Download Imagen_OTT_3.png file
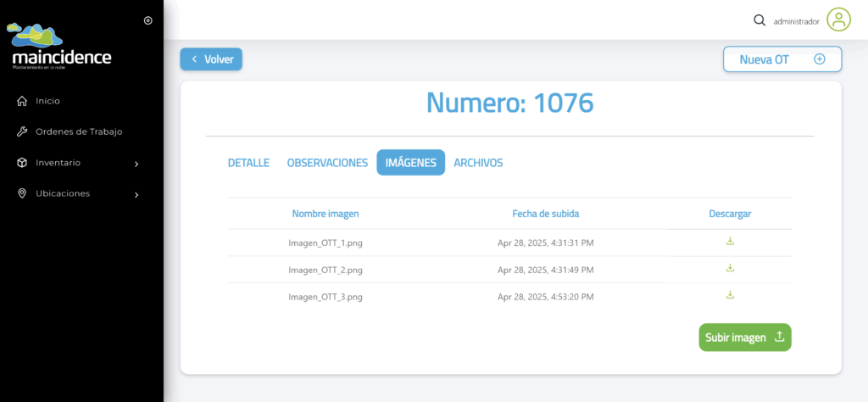This screenshot has width=868, height=402. pyautogui.click(x=730, y=295)
